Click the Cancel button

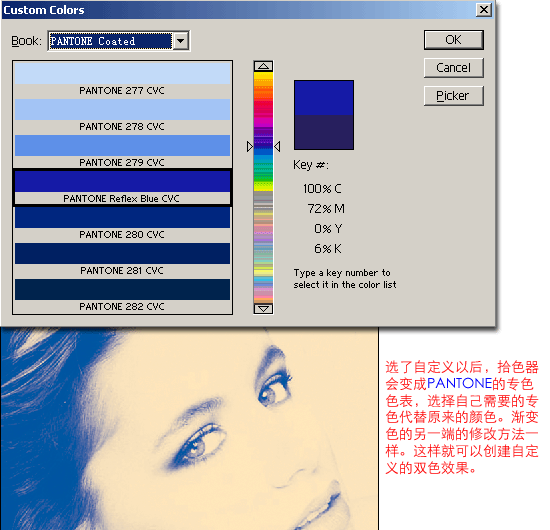coord(453,67)
